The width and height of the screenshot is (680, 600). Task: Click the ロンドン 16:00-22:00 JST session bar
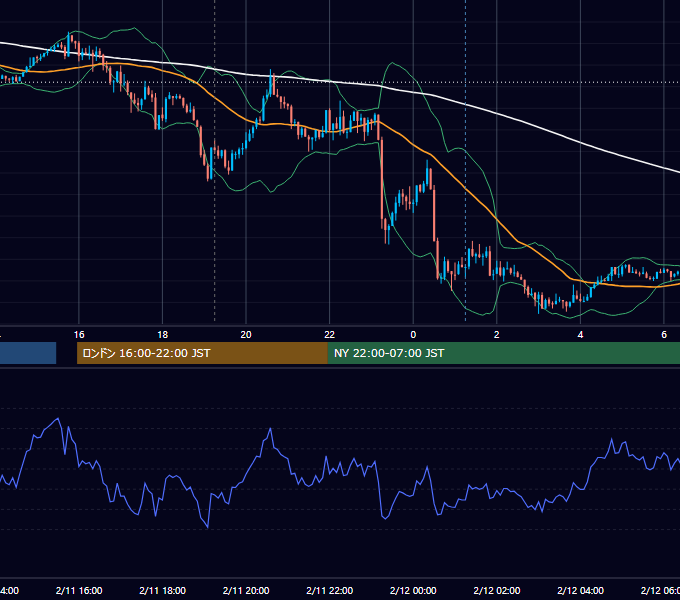[202, 353]
